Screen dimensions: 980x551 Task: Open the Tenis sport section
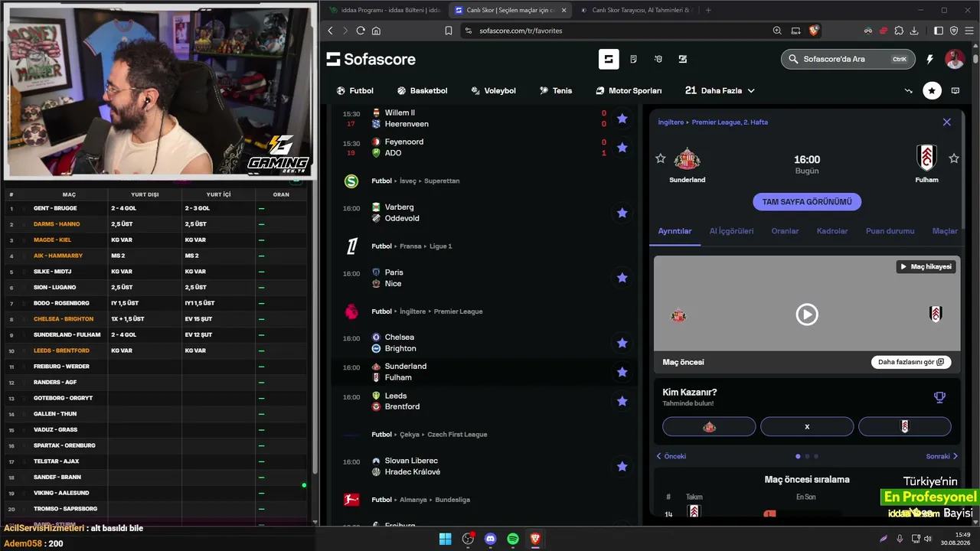coord(556,90)
